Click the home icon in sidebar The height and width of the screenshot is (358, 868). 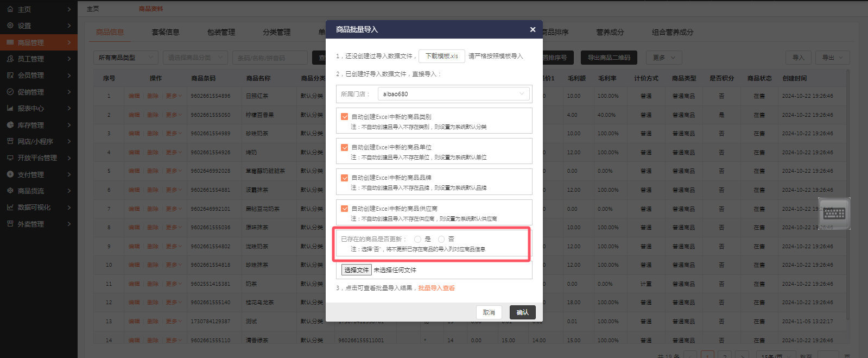click(10, 9)
